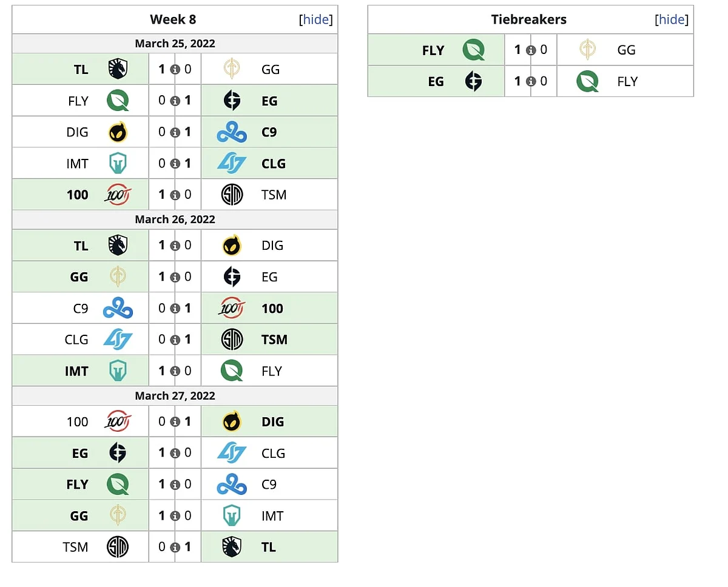The width and height of the screenshot is (728, 587).
Task: Click the CLG logo in IMT vs CLG row
Action: 232,164
